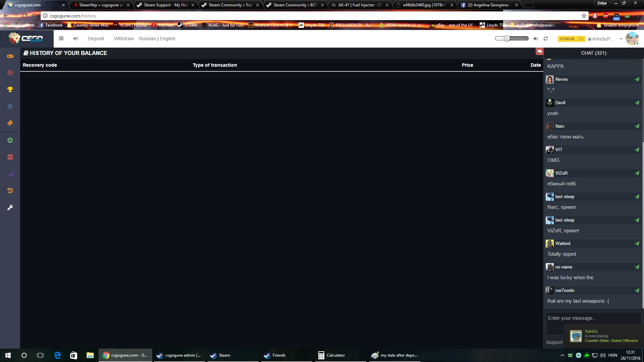Mute via speaker icon beside volume slider
The image size is (644, 362).
pos(536,39)
